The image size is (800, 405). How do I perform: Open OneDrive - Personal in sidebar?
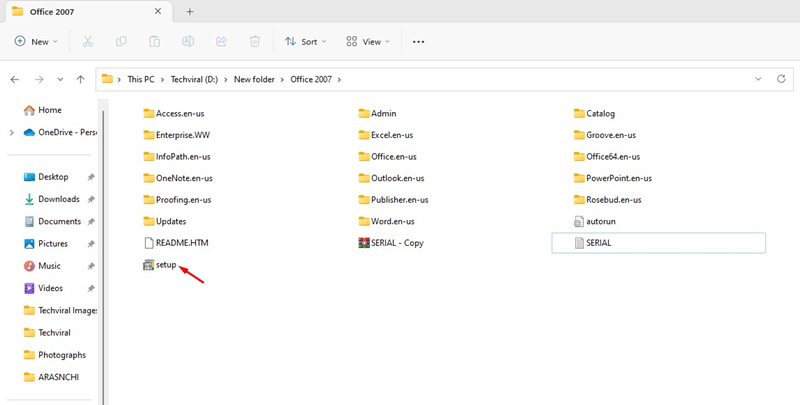click(60, 132)
